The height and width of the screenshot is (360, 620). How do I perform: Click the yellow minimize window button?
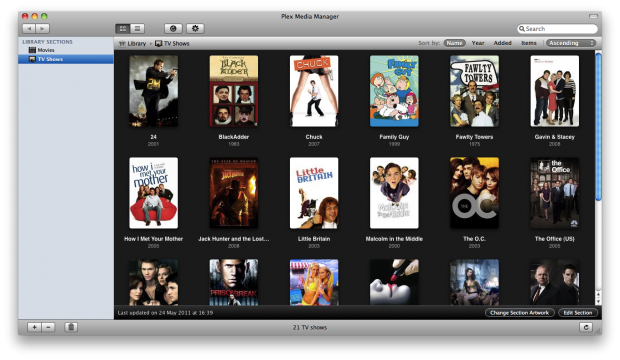(34, 16)
